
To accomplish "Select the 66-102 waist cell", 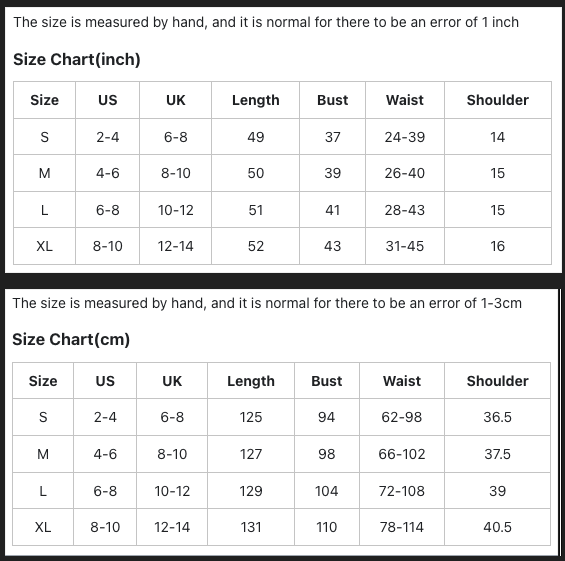I will [x=402, y=454].
